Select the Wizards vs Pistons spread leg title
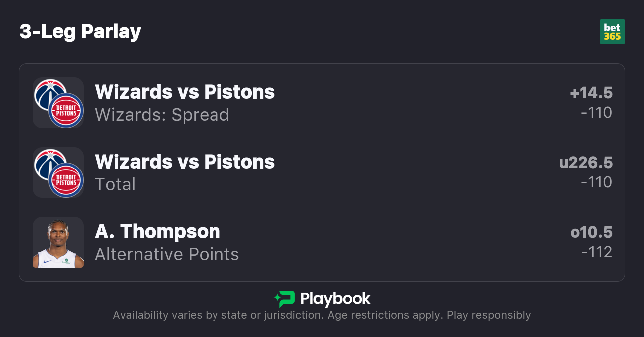This screenshot has height=337, width=644. [x=185, y=92]
